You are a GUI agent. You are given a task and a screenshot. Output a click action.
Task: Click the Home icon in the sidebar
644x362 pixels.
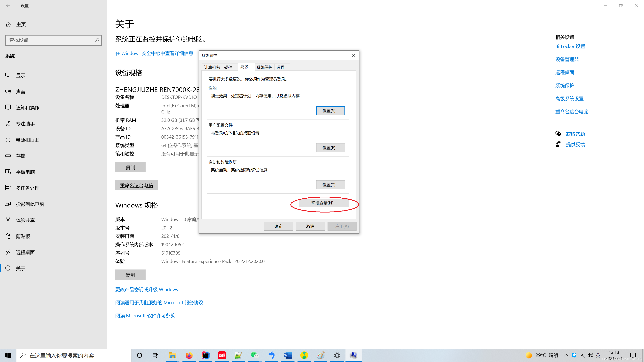[x=8, y=24]
